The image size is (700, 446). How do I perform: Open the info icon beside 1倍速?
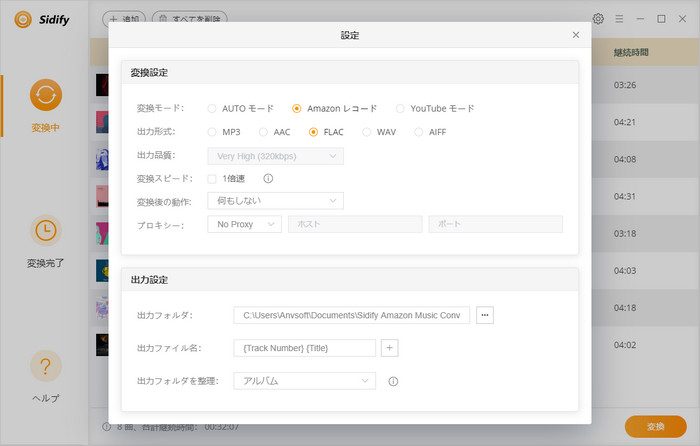[x=268, y=179]
